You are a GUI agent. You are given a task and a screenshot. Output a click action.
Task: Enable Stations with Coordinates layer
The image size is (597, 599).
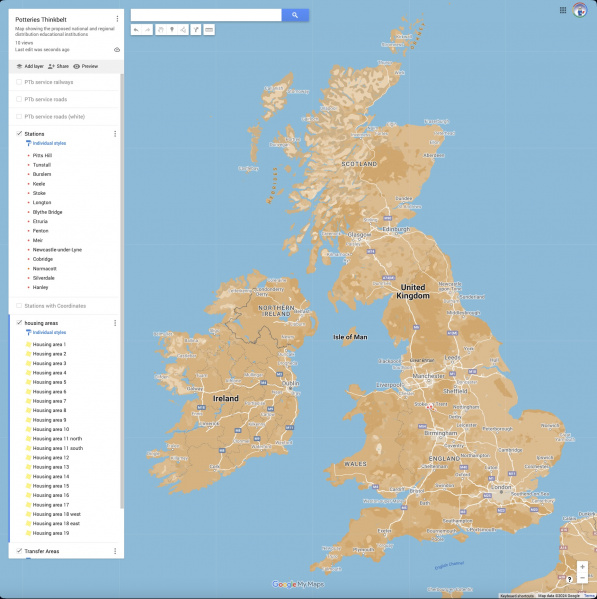[x=19, y=306]
